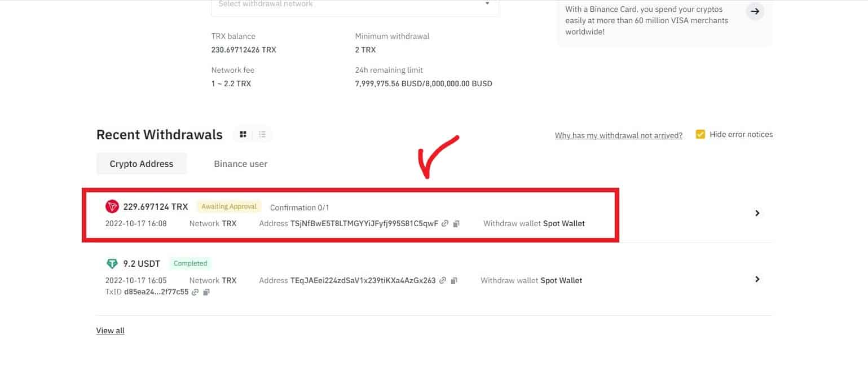
Task: Click the Minimum withdrawal value 2 TRX
Action: coord(365,50)
